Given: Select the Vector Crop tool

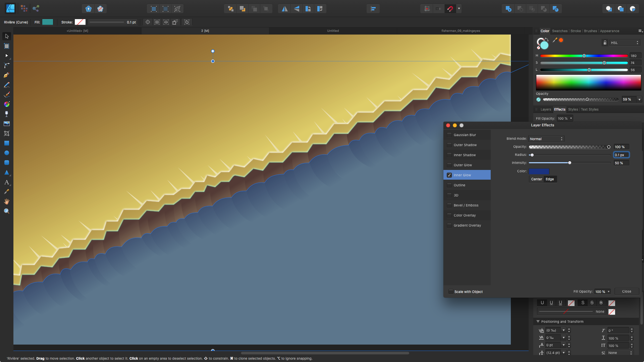Looking at the screenshot, I should click(x=7, y=133).
